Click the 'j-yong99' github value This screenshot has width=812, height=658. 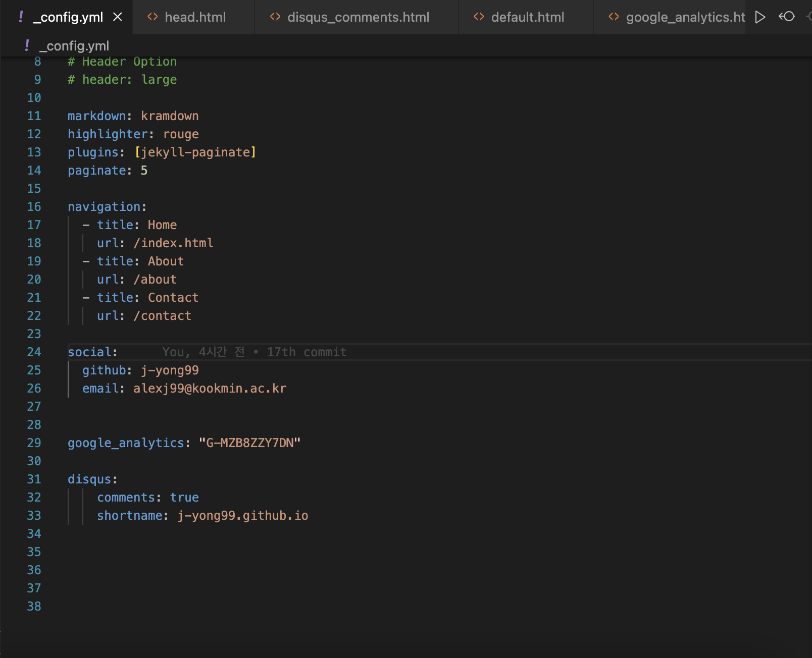click(170, 370)
